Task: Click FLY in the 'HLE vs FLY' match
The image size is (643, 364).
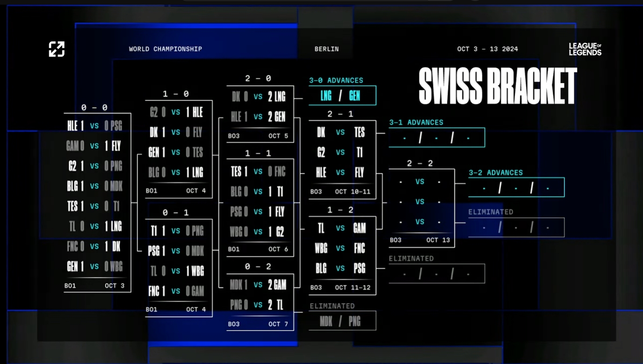Action: point(359,172)
